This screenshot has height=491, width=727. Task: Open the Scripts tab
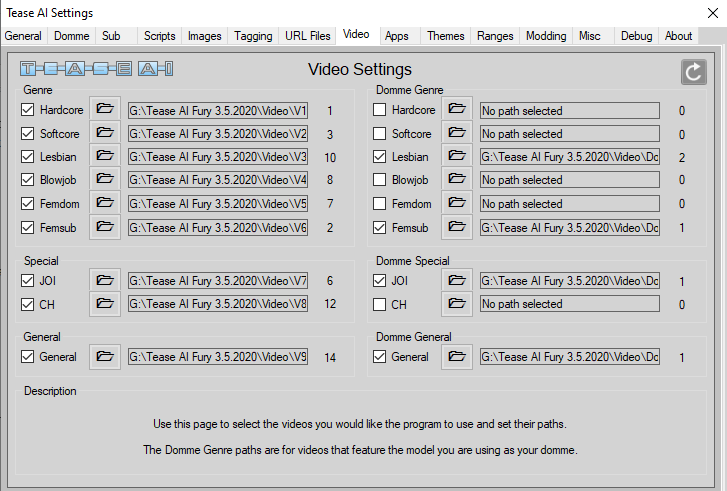coord(159,36)
